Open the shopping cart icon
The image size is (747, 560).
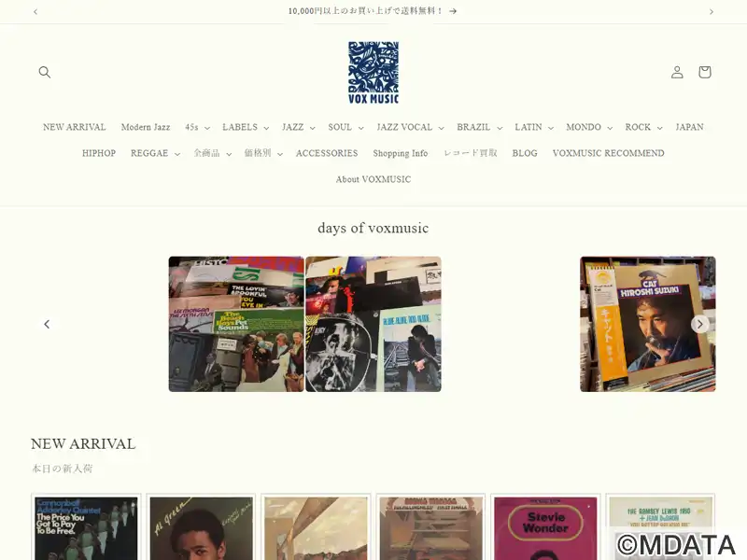(x=705, y=72)
